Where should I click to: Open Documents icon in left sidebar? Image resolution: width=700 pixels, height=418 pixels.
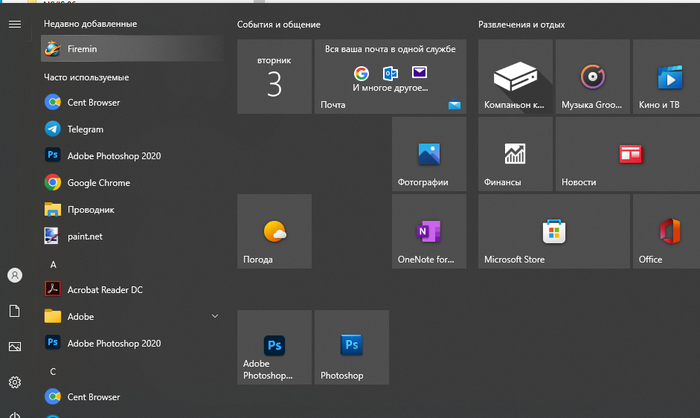pos(15,311)
